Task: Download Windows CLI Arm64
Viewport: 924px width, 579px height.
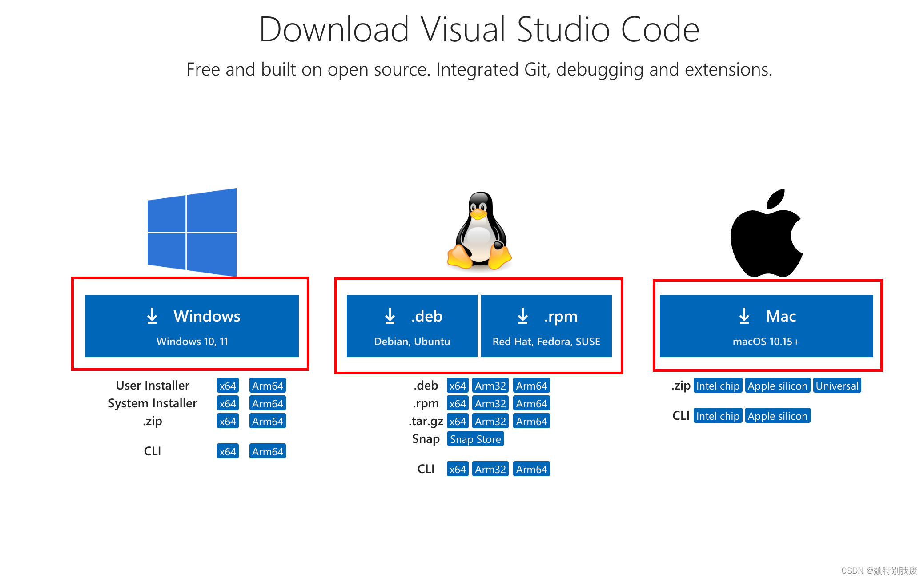Action: [268, 451]
